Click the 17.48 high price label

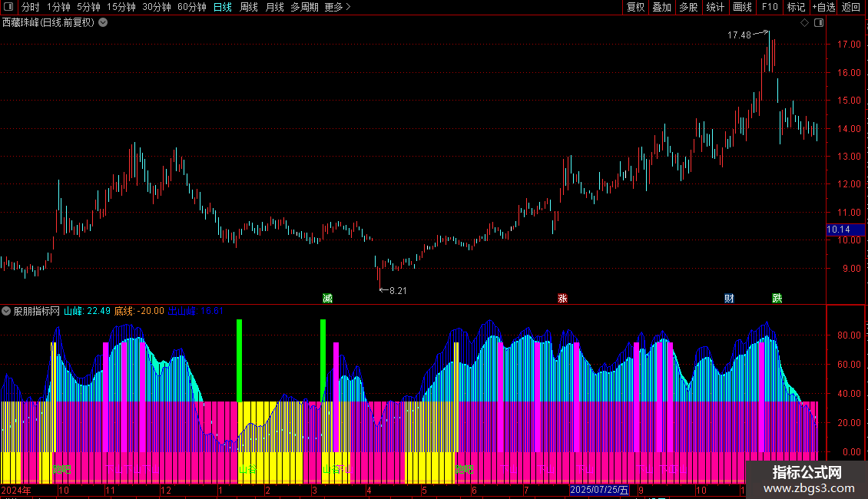(x=739, y=35)
